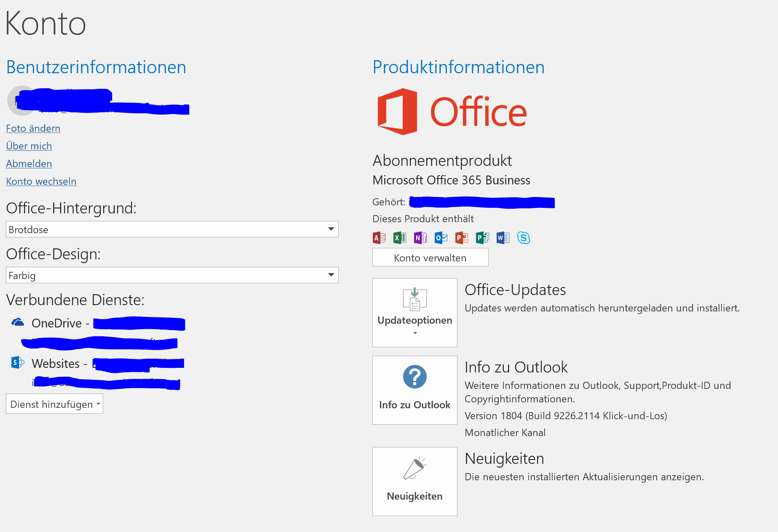Click the Dieses Produkt enthält text
Viewport: 778px width, 532px height.
[423, 219]
